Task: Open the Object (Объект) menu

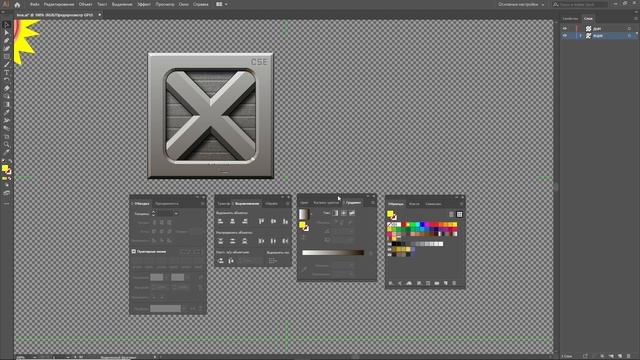Action: tap(85, 4)
